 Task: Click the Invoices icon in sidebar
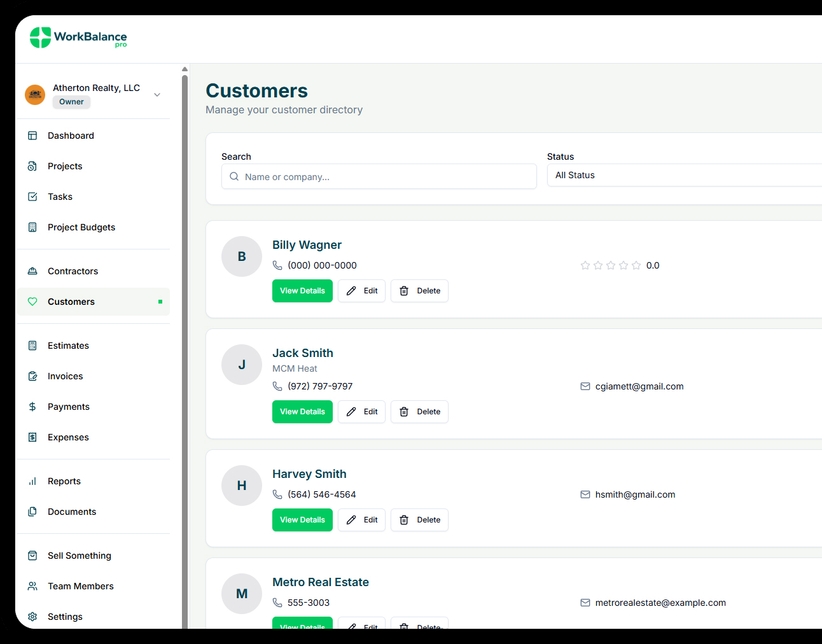point(32,376)
